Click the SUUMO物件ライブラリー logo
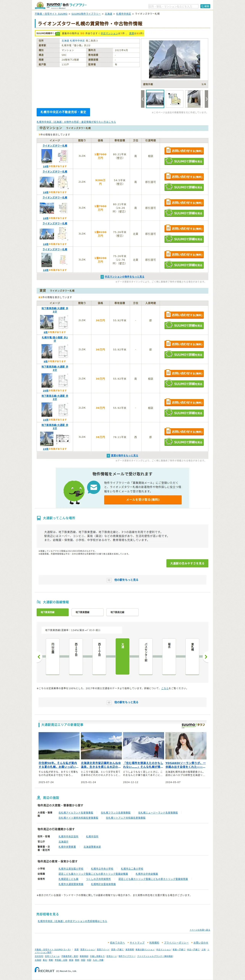Screen dimensions: 245x980 tap(61, 5)
